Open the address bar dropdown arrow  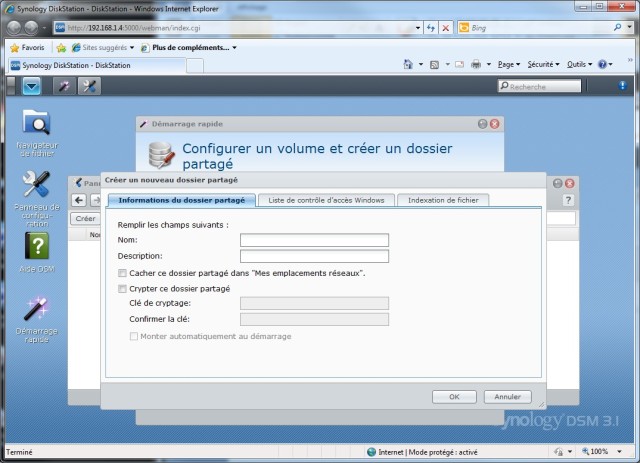[x=418, y=28]
